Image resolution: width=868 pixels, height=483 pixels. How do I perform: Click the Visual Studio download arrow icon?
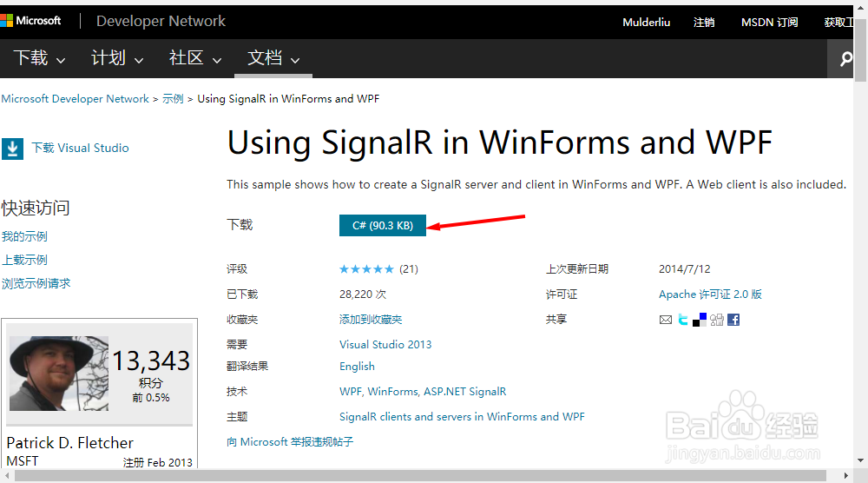click(x=12, y=149)
